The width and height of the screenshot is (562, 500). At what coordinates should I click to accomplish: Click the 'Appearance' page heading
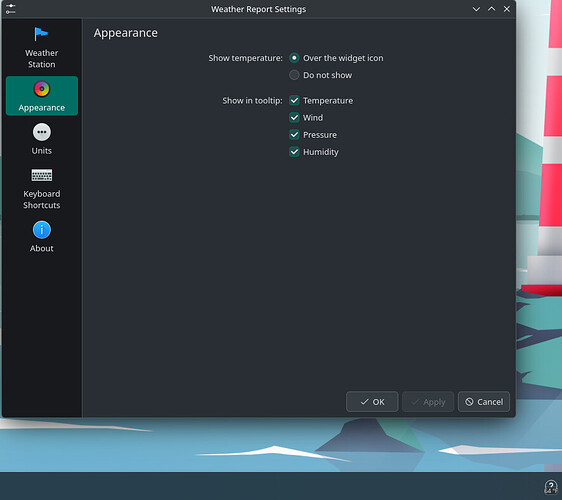[125, 33]
